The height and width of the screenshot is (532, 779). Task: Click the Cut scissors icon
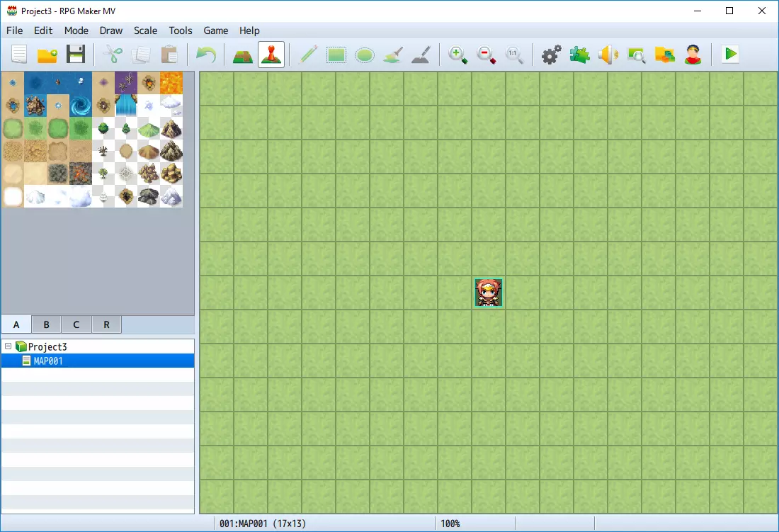coord(113,54)
